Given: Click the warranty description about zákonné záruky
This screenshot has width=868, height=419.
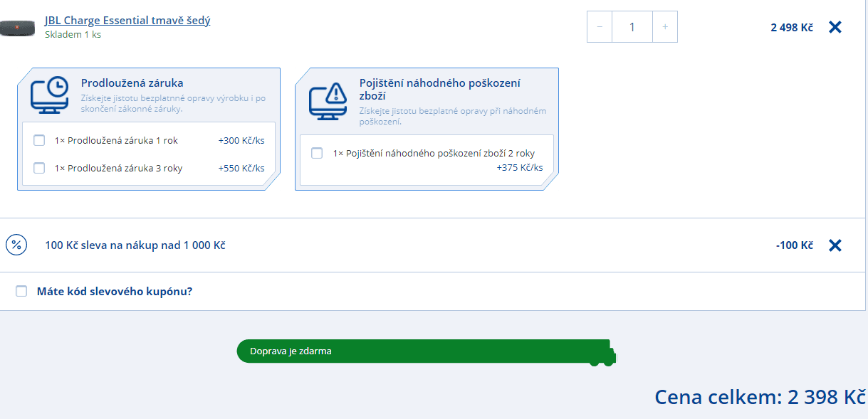Looking at the screenshot, I should coord(174,104).
